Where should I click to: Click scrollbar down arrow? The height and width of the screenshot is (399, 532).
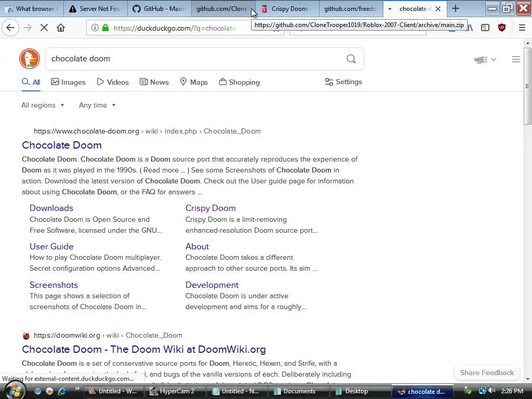tap(528, 379)
